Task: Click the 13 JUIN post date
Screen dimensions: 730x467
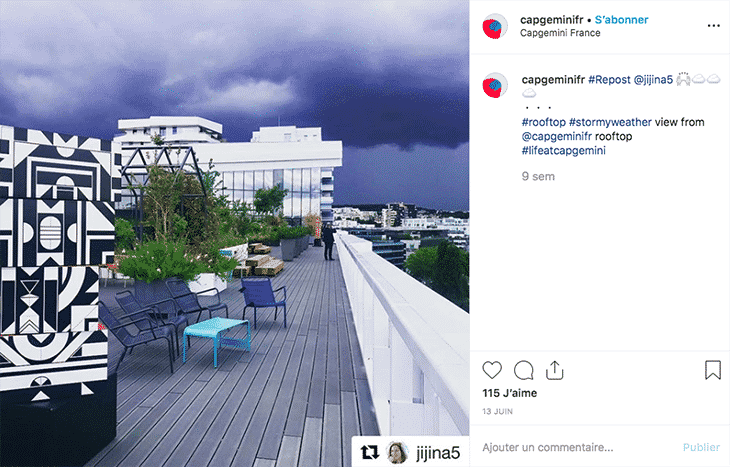Action: click(x=497, y=412)
